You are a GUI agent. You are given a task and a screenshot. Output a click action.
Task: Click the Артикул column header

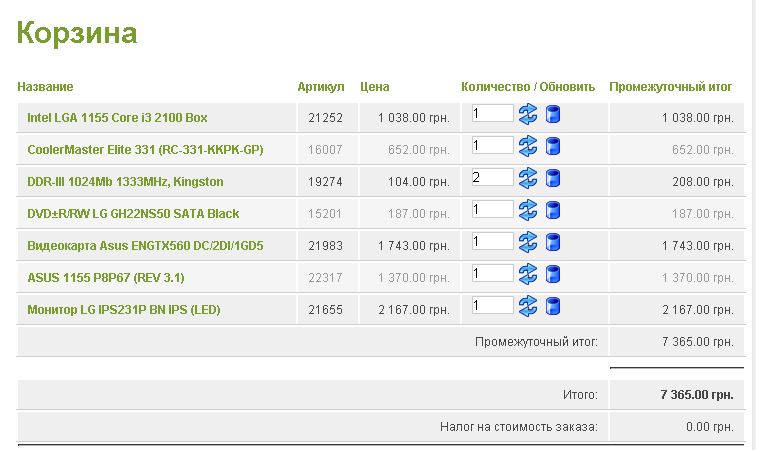point(321,87)
